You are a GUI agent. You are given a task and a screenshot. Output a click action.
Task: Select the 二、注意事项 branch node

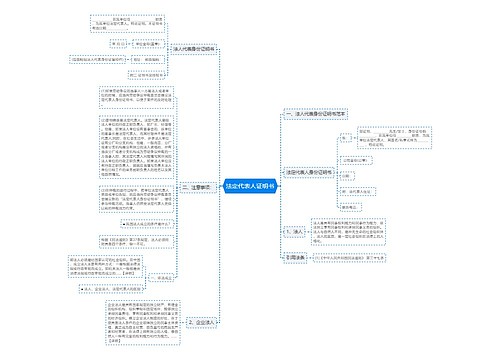198,188
